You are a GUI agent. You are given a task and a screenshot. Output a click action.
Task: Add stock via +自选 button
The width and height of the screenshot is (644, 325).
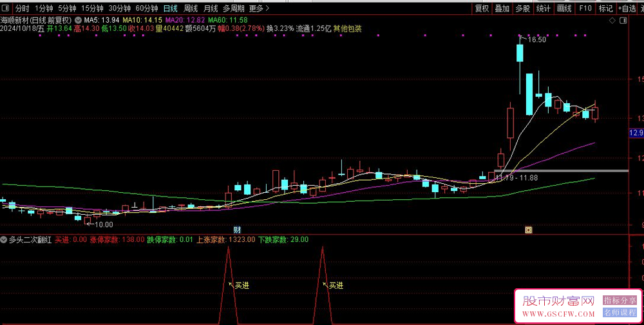(x=627, y=8)
